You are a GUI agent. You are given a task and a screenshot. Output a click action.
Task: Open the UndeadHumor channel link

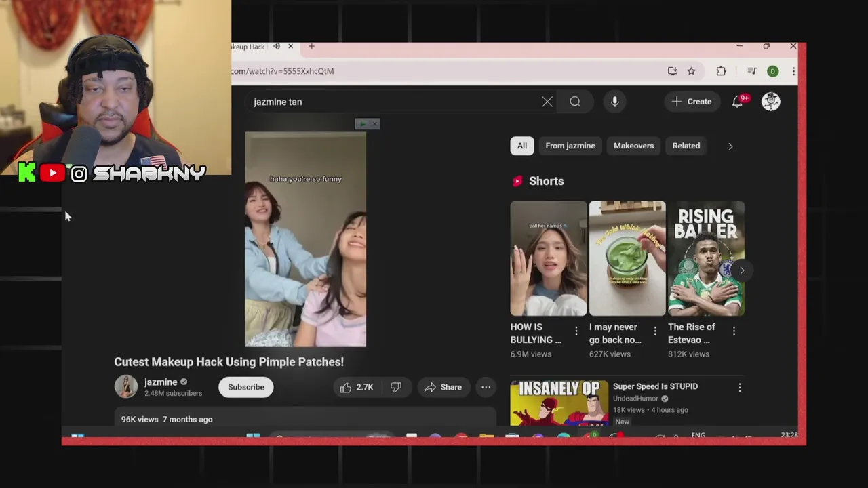636,399
